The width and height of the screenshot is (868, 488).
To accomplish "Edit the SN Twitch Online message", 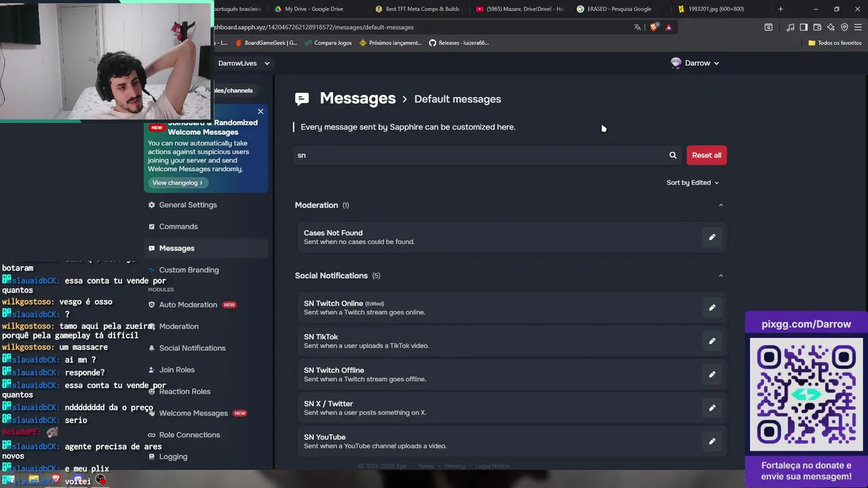I will (x=711, y=308).
